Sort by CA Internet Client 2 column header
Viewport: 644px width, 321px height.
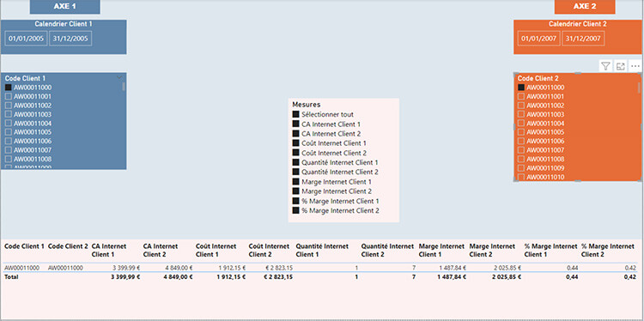pos(161,250)
